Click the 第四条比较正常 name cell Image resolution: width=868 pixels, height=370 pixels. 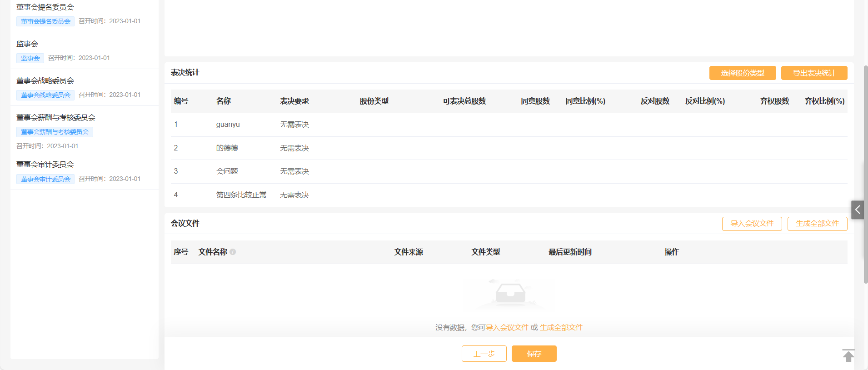(241, 195)
